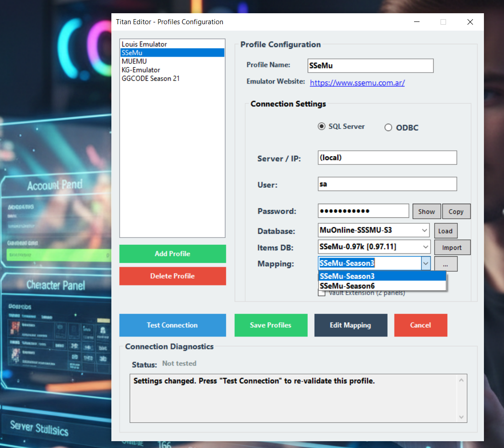Select the ODBC connection type
504x448 pixels.
click(x=388, y=127)
